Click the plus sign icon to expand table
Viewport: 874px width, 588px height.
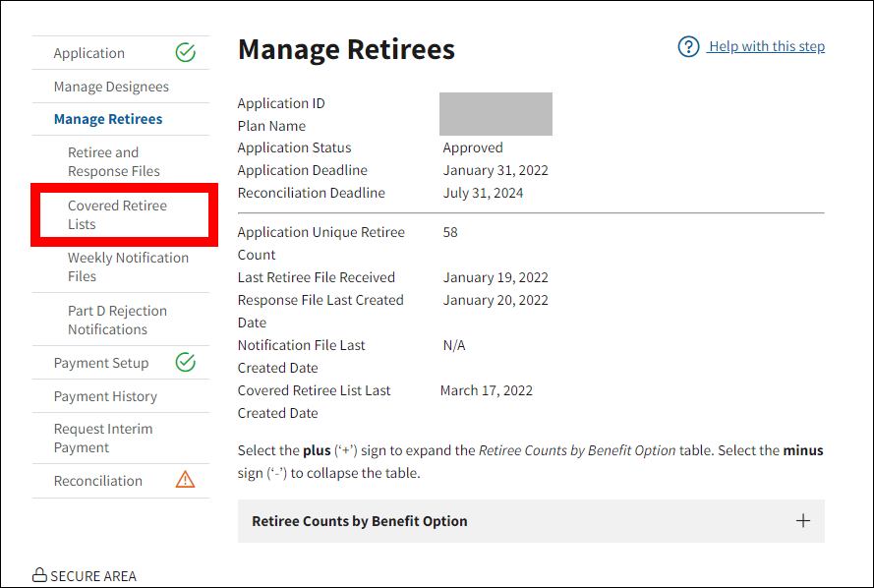click(x=802, y=521)
